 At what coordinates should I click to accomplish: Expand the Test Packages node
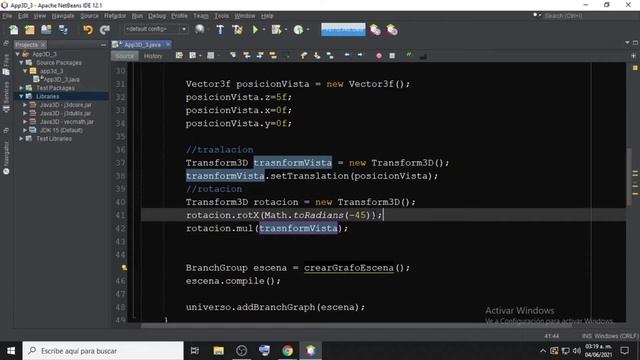21,88
